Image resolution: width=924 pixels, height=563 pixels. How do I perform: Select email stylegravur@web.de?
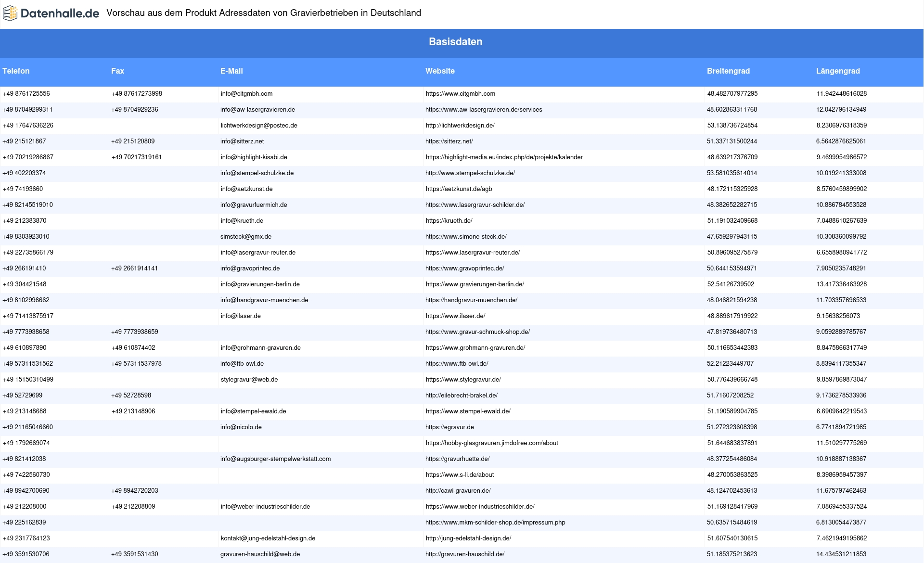coord(249,380)
